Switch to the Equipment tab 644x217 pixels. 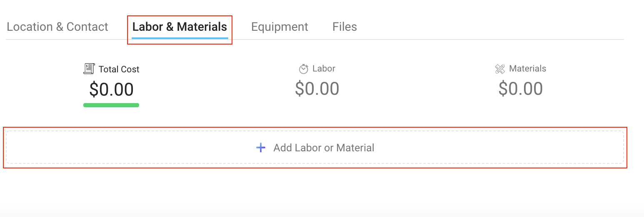coord(280,27)
